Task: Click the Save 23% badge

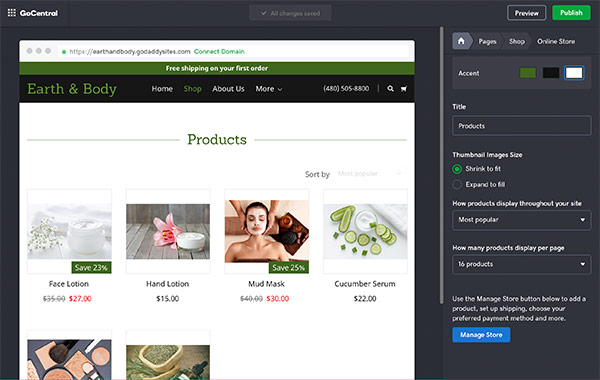Action: pos(91,267)
